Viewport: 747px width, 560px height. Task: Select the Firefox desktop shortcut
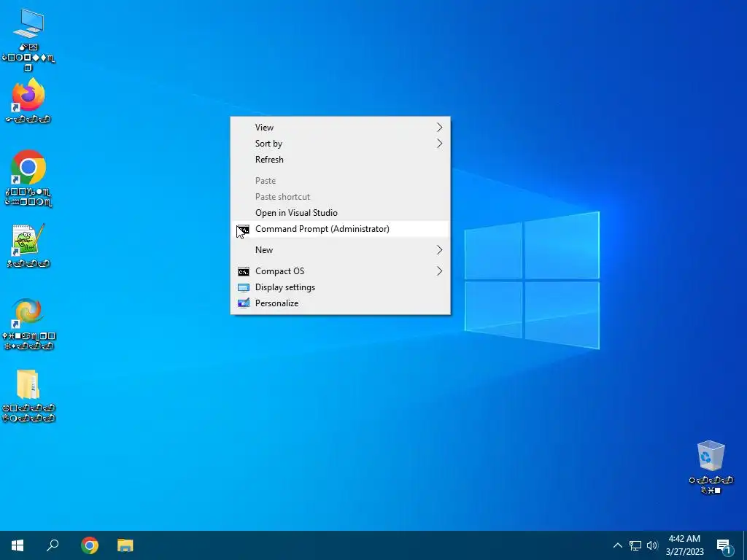coord(28,101)
